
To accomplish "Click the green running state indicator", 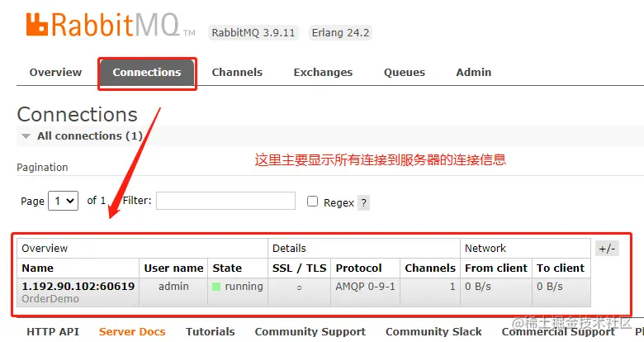I will 216,287.
